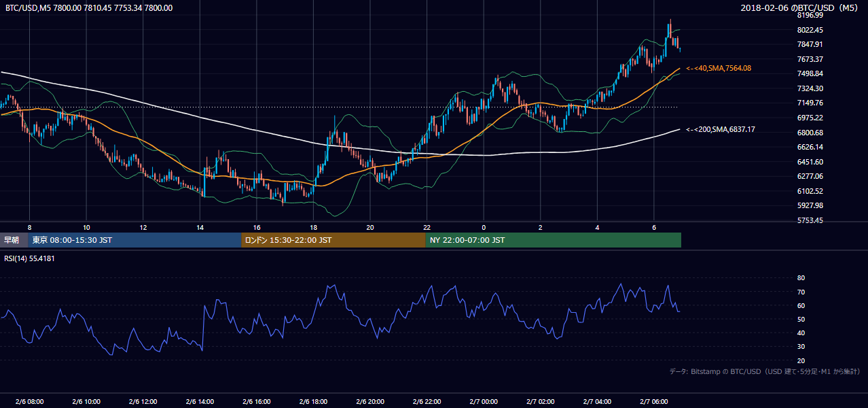Click the RSI scale value 70
The width and height of the screenshot is (868, 408).
(801, 292)
